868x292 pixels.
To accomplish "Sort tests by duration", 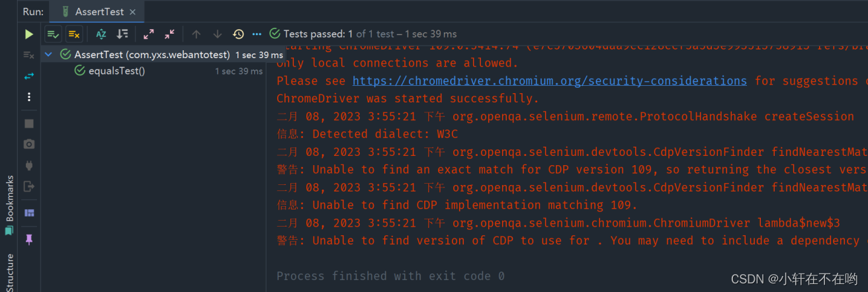I will [122, 34].
